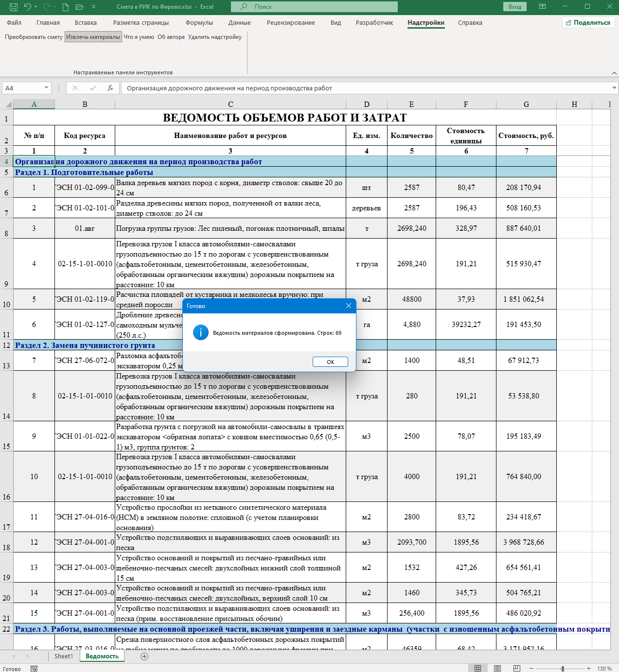Viewport: 619px width, 672px height.
Task: Click the Undo arrow icon
Action: [28, 7]
